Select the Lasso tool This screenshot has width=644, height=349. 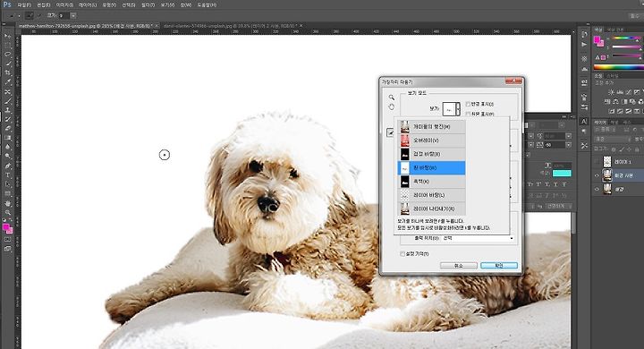(7, 54)
